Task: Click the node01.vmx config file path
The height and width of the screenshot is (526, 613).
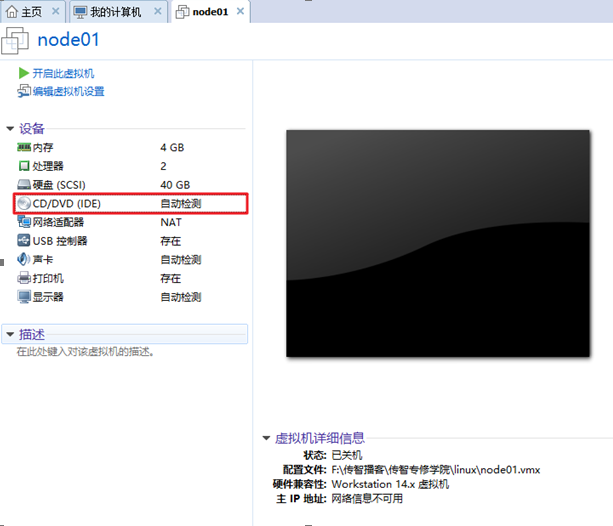Action: point(436,470)
